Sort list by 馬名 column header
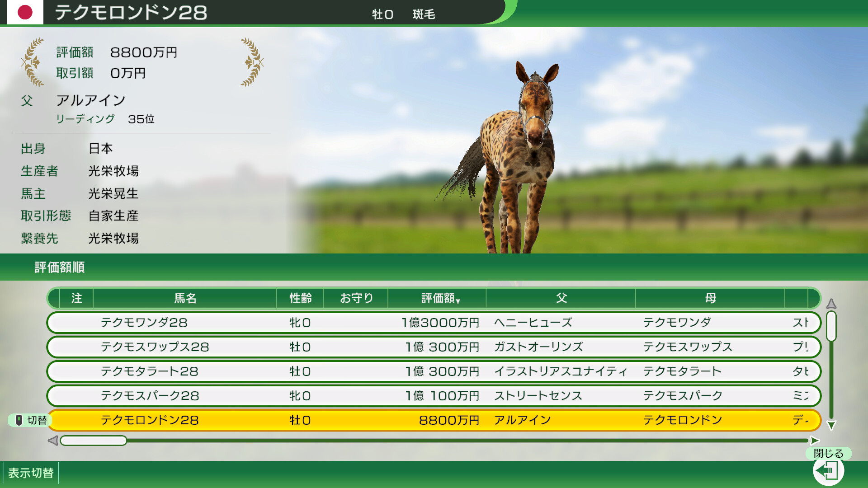The image size is (868, 488). pos(185,298)
